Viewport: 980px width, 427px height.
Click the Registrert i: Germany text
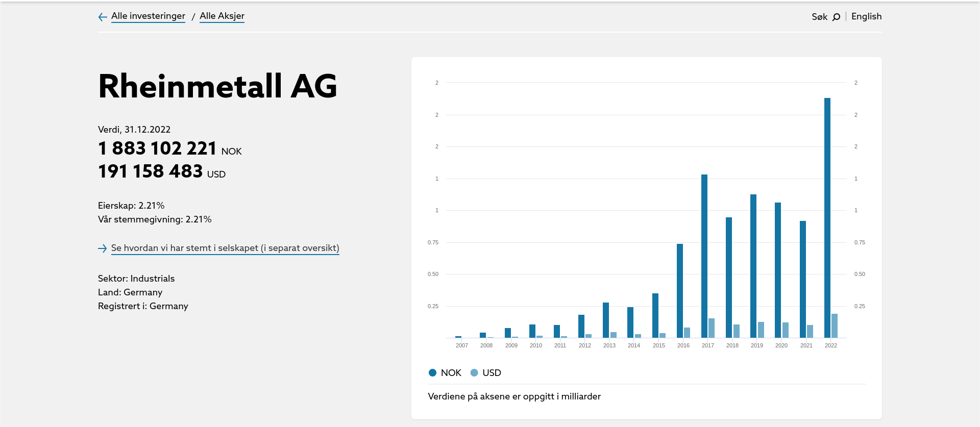click(143, 306)
